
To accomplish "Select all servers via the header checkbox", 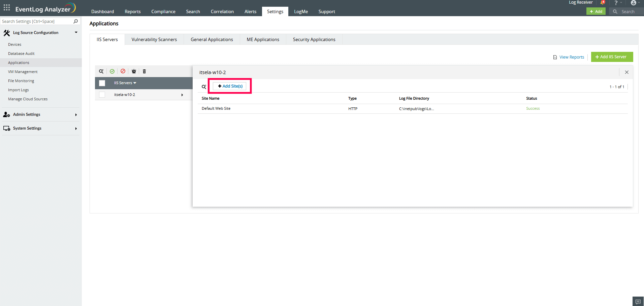I will pyautogui.click(x=102, y=83).
